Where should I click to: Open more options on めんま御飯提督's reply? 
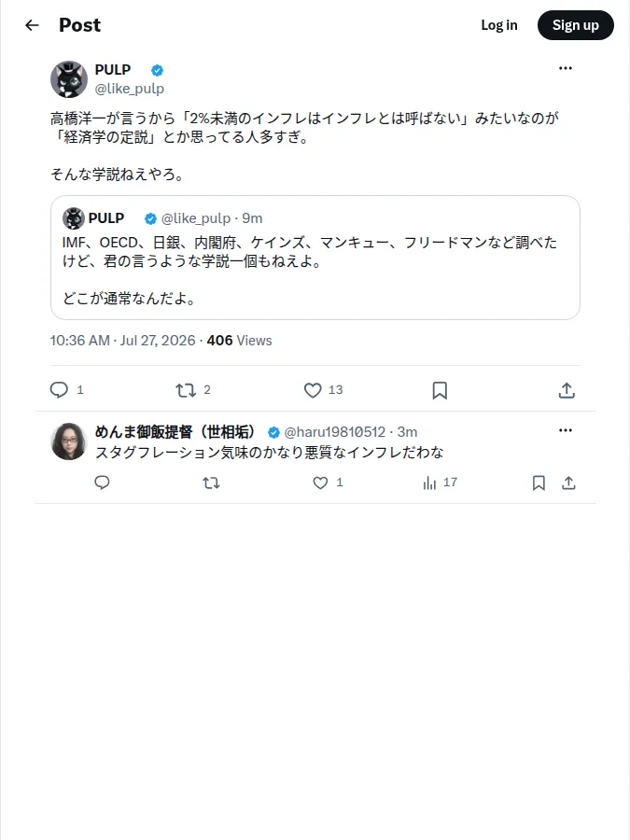pyautogui.click(x=566, y=430)
